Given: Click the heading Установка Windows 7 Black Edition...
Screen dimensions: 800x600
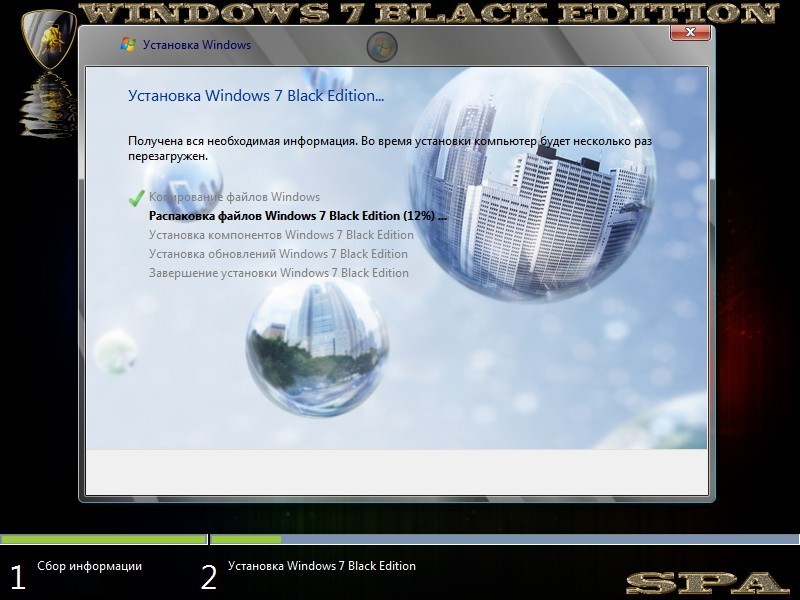Looking at the screenshot, I should coord(256,96).
